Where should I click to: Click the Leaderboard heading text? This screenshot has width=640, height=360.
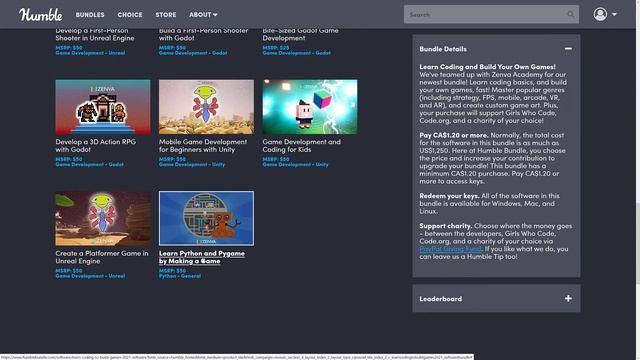441,299
